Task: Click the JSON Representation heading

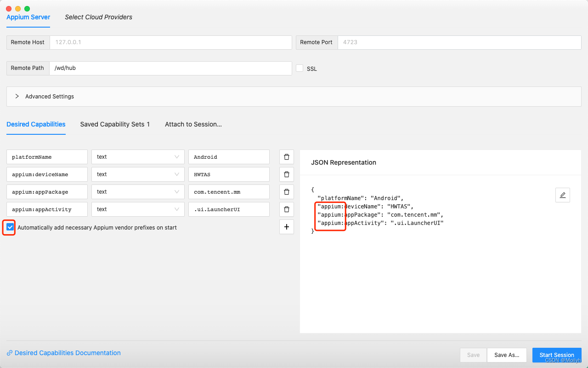Action: pyautogui.click(x=344, y=162)
